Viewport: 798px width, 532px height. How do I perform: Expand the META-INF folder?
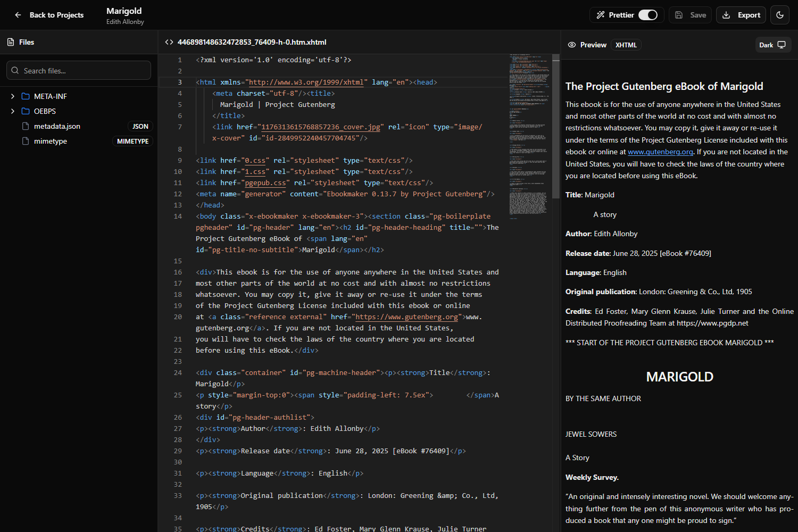(12, 96)
